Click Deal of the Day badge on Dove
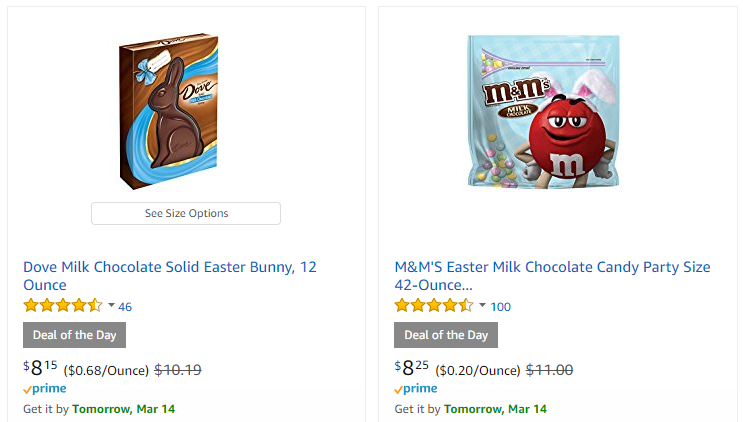The width and height of the screenshot is (743, 422). coord(74,335)
